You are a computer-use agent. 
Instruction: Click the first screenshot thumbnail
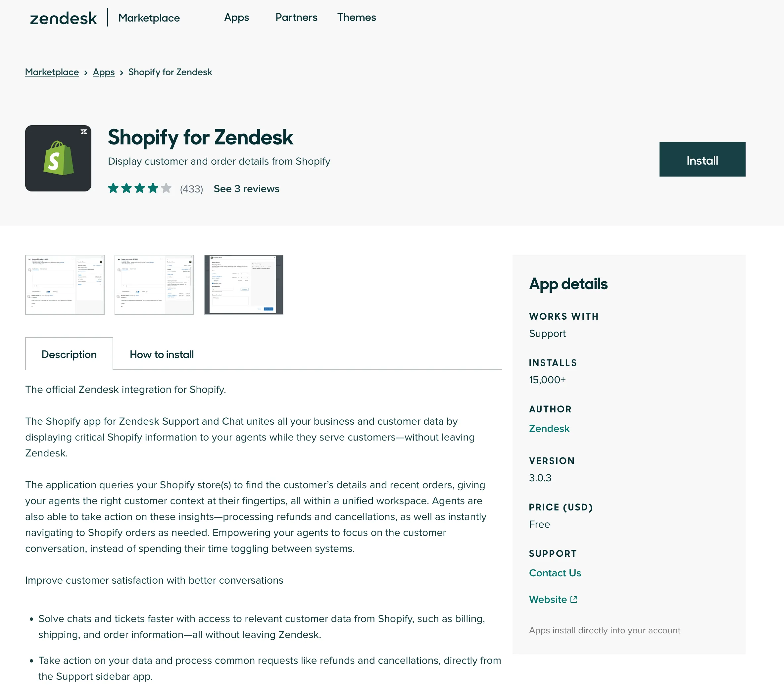[x=64, y=284]
